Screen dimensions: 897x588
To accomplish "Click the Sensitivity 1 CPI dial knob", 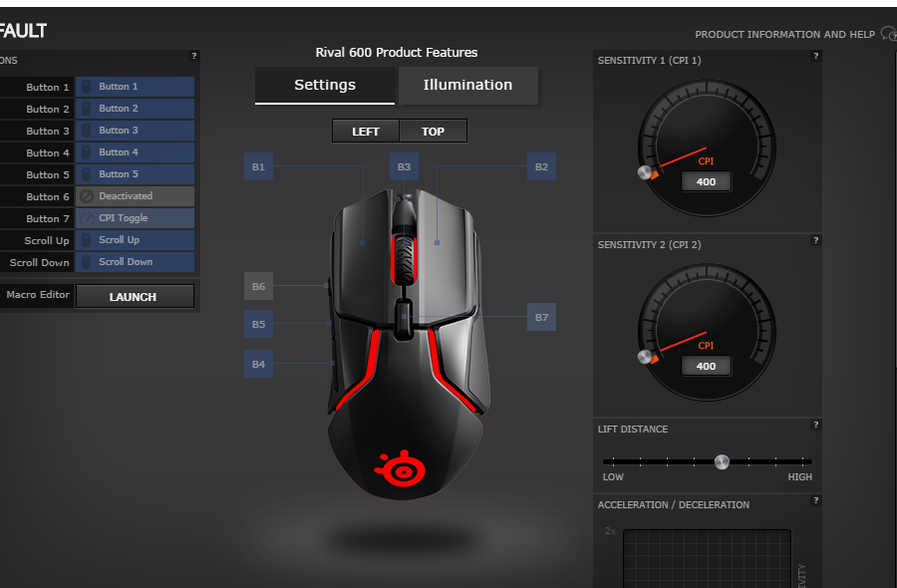I will point(645,172).
